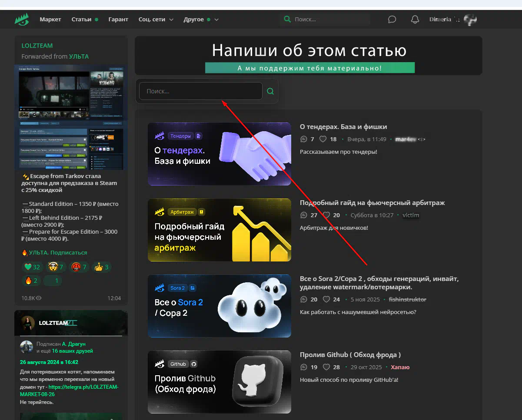Go to the "Маркет" menu item
Screen dimensions: 522x420
tap(50, 20)
